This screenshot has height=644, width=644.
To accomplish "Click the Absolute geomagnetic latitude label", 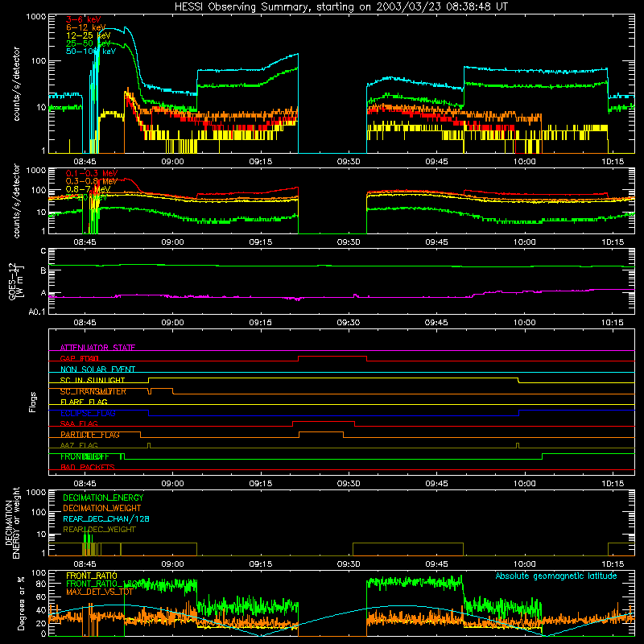I will pos(556,576).
